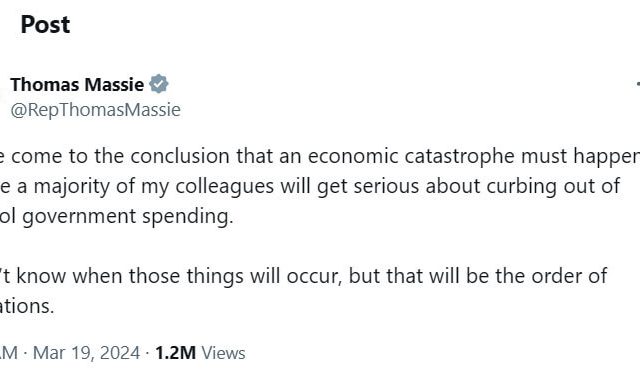Open the more options dots at right edge
The height and width of the screenshot is (373, 640).
pos(638,84)
